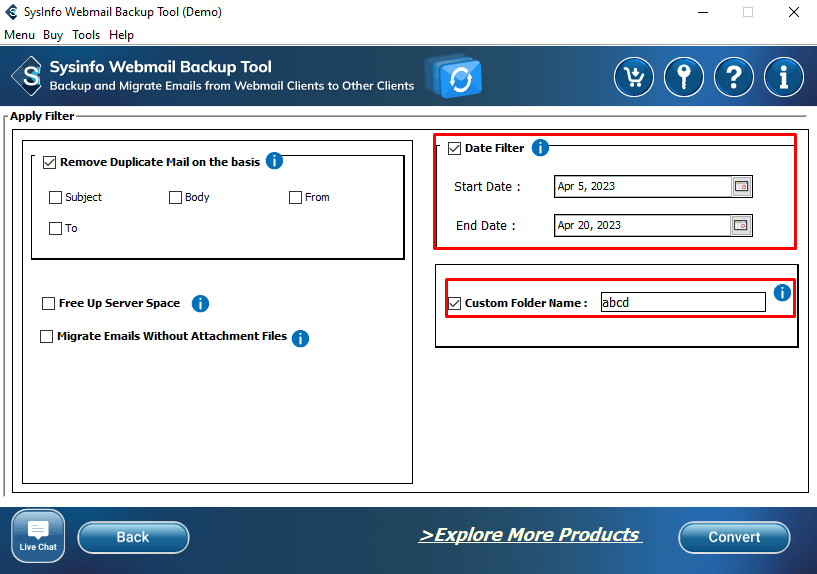Open the Explore More Products link
The width and height of the screenshot is (817, 574).
pyautogui.click(x=530, y=535)
